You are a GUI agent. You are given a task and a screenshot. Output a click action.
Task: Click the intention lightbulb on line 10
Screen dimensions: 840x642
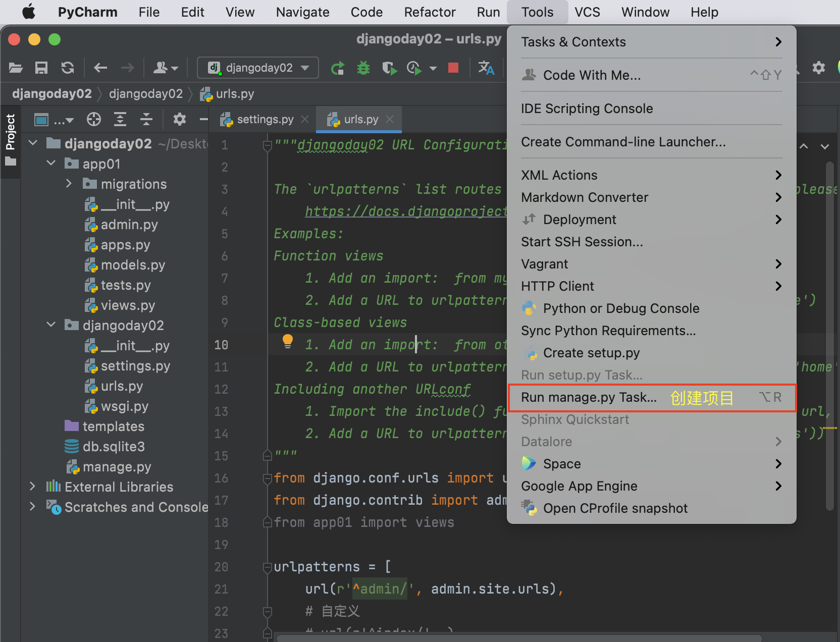click(287, 342)
